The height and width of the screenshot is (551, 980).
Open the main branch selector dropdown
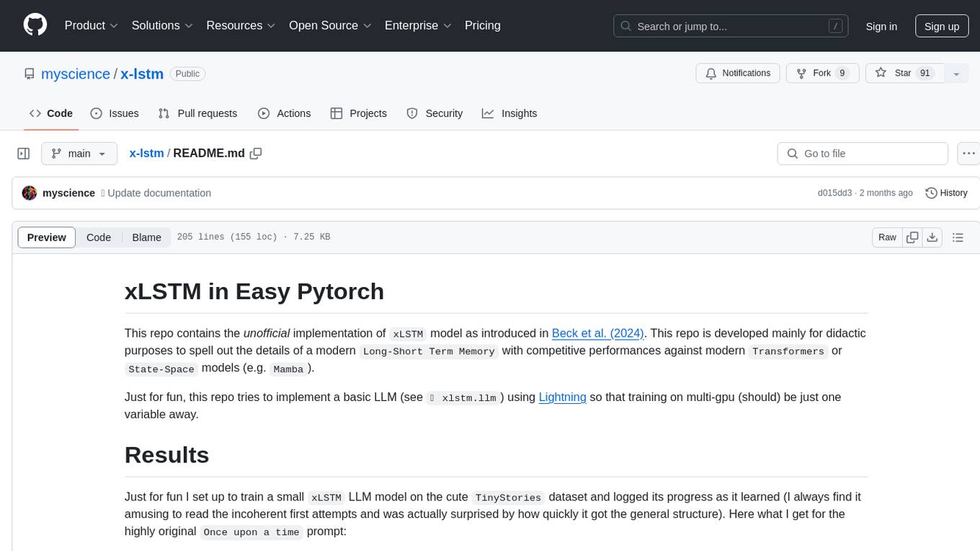click(79, 154)
